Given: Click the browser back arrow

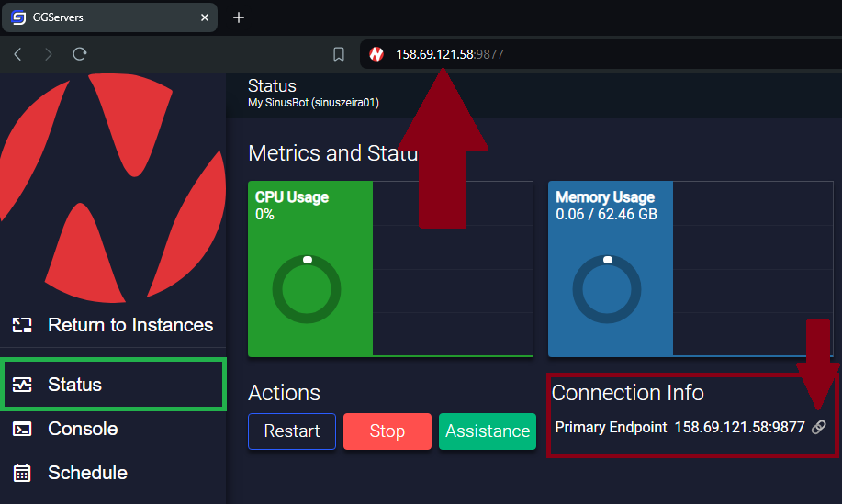Looking at the screenshot, I should 17,55.
